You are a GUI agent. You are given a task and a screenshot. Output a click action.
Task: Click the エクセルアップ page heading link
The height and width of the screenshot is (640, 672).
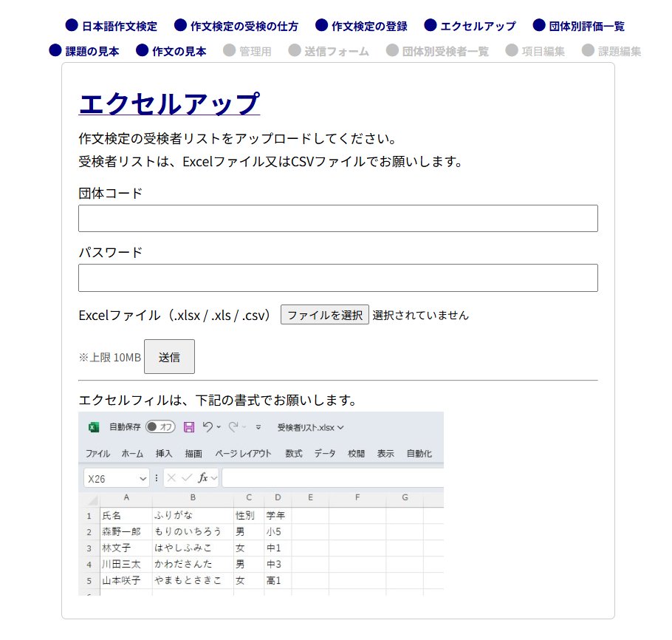click(169, 103)
